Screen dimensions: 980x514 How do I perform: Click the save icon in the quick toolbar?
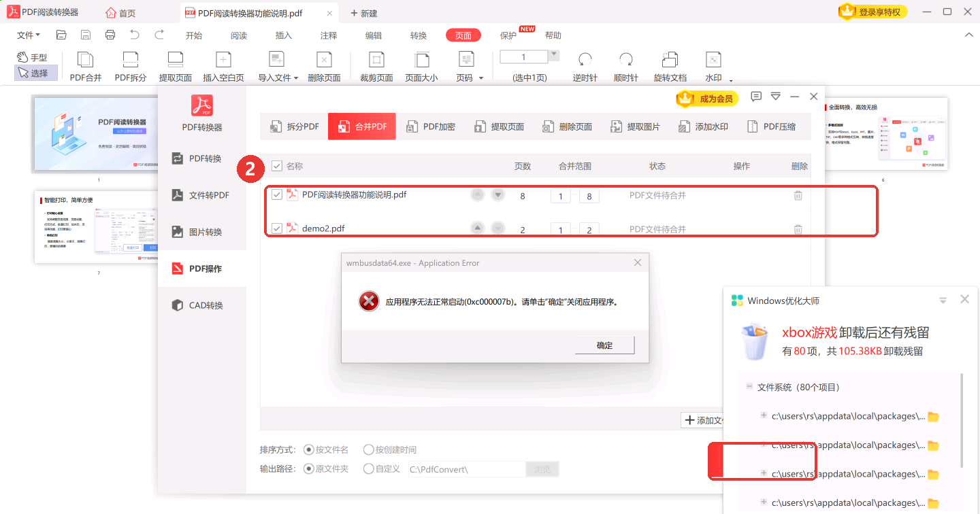tap(86, 35)
